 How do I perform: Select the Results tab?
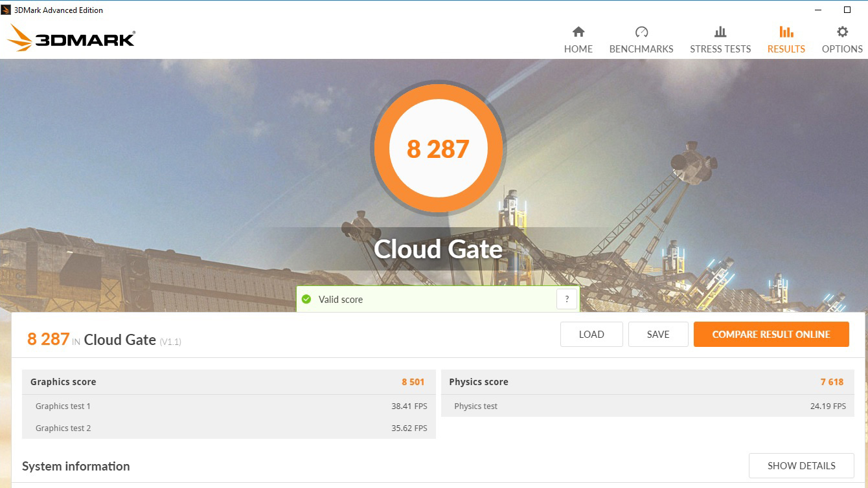(x=786, y=40)
